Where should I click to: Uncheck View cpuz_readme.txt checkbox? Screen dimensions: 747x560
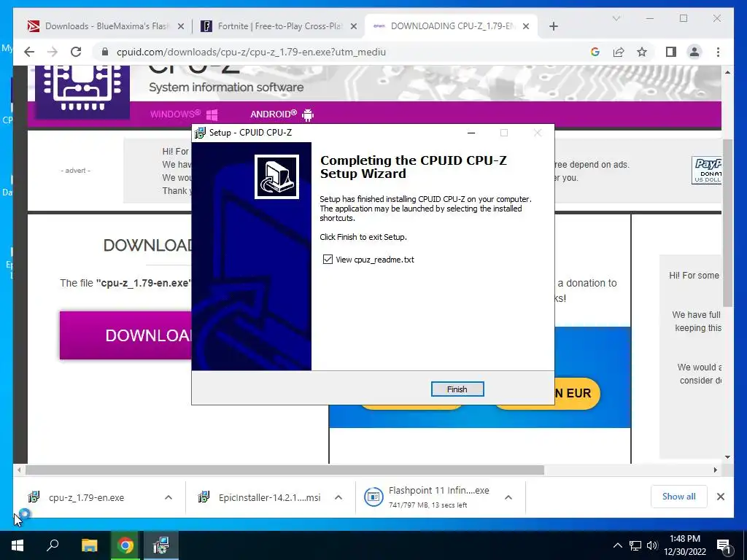pos(328,259)
